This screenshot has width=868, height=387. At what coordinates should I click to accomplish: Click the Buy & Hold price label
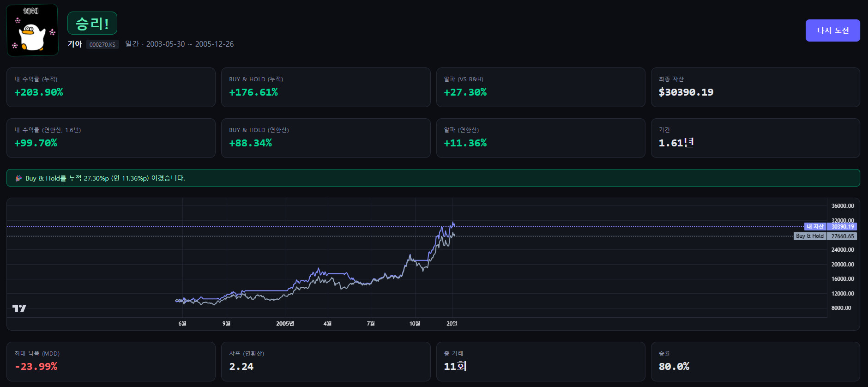809,236
